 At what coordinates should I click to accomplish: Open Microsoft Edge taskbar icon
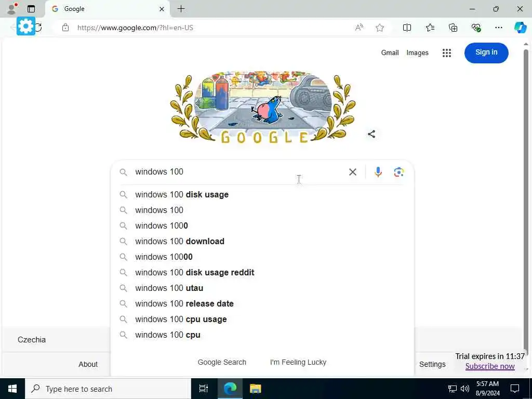pyautogui.click(x=230, y=389)
